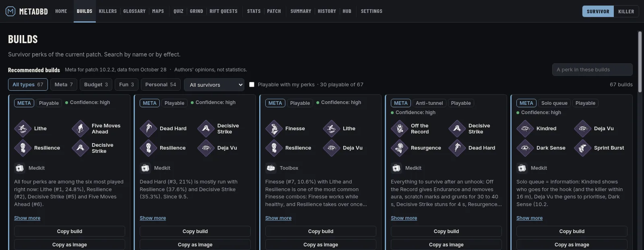Image resolution: width=644 pixels, height=250 pixels.
Task: Expand Show more on Dead Hard build
Action: (153, 218)
